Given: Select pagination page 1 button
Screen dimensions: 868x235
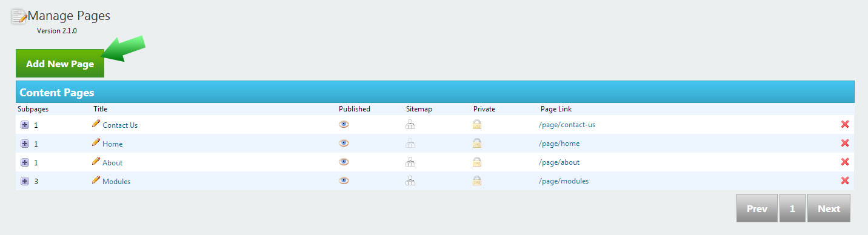Looking at the screenshot, I should pos(792,208).
